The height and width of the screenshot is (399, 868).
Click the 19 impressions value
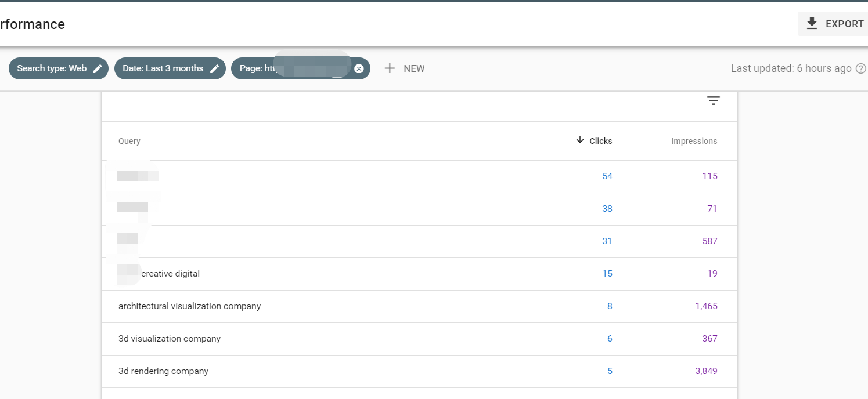point(712,274)
